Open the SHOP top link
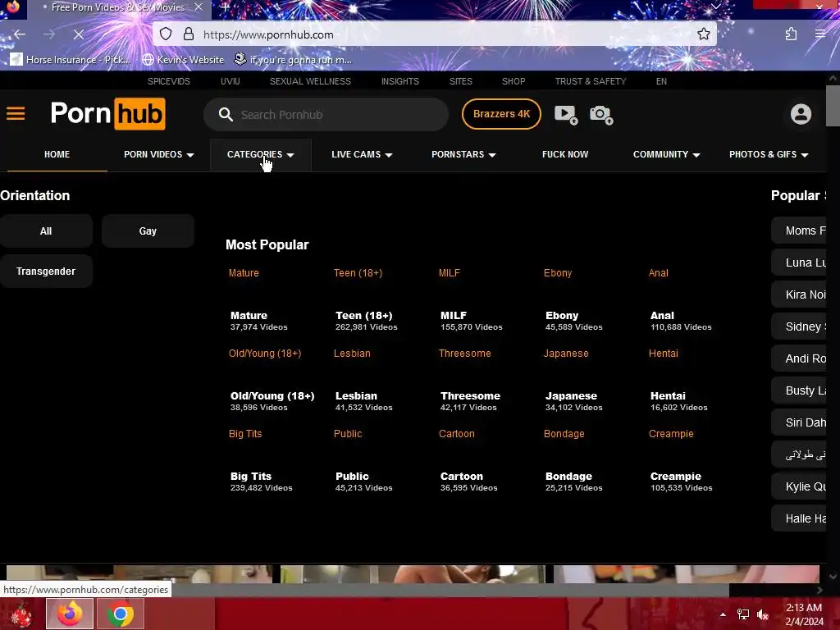 [514, 81]
